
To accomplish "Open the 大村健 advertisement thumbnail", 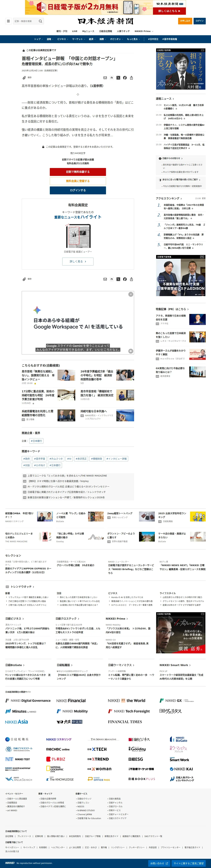I will (x=180, y=69).
